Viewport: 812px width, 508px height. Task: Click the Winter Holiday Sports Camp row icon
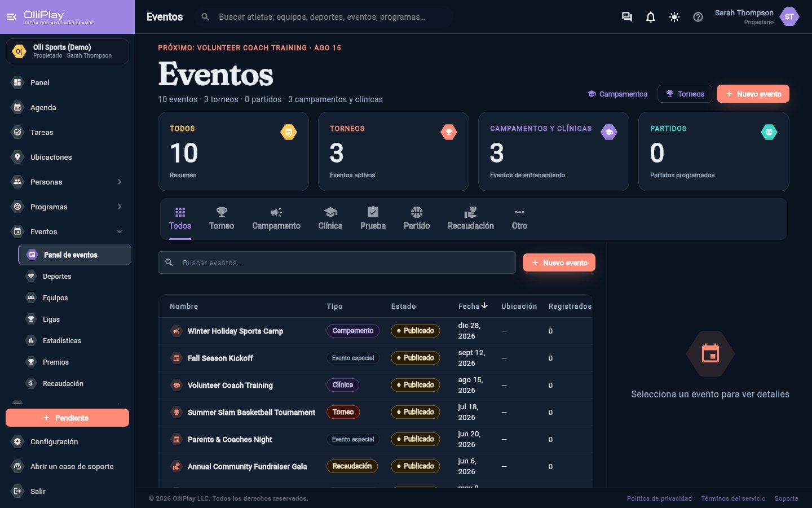tap(176, 331)
